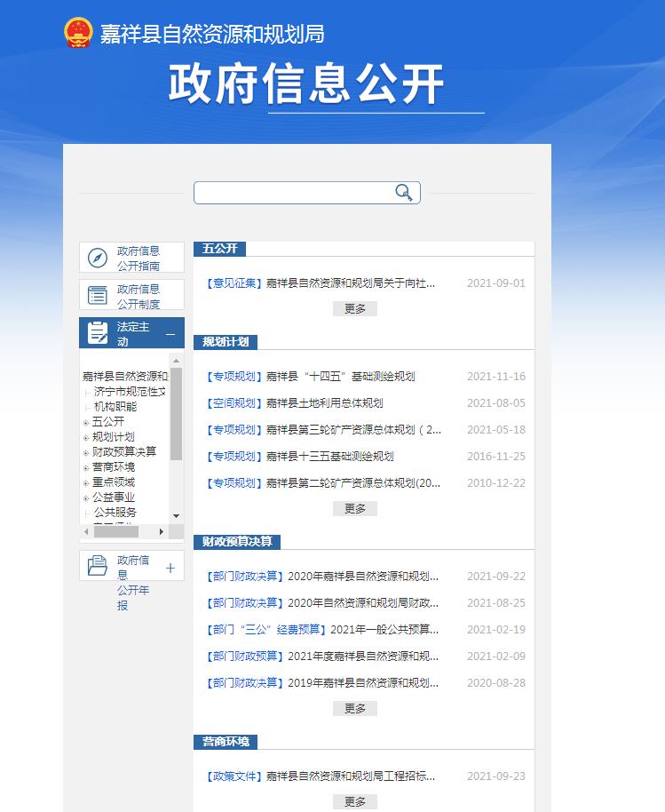Select 济宁市规范性文 tree item
This screenshot has width=665, height=812.
coord(130,392)
